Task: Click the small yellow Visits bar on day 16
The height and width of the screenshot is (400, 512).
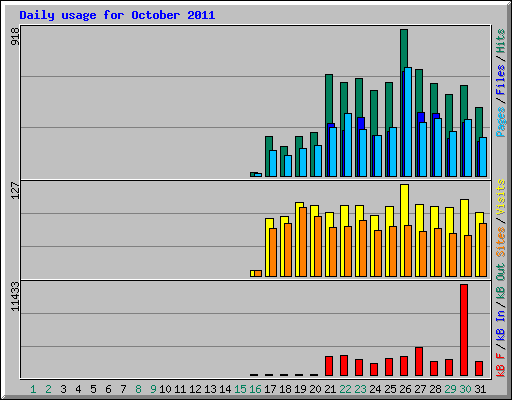Action: (x=252, y=273)
